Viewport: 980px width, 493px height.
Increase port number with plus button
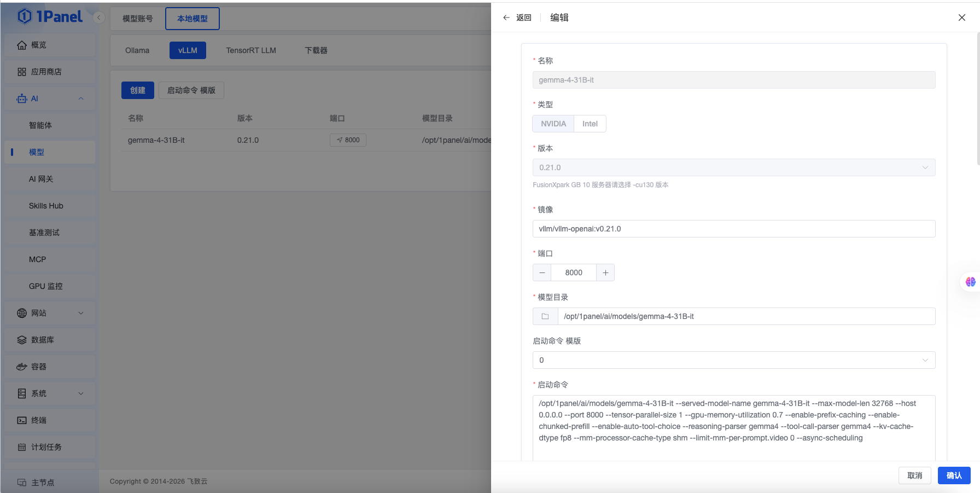(x=605, y=272)
